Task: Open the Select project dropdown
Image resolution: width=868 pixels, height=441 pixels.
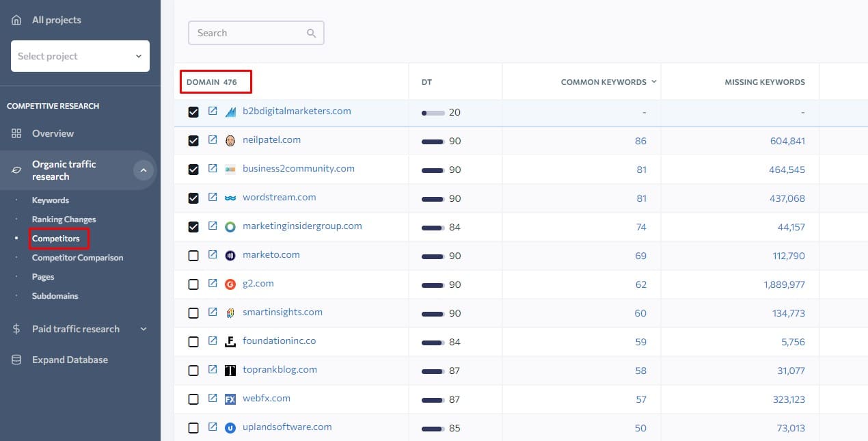Action: (80, 56)
